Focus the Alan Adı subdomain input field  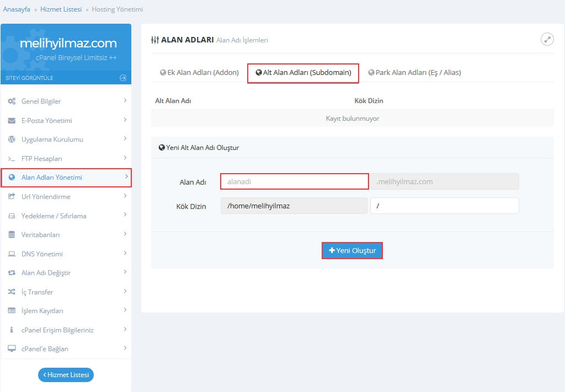[294, 181]
